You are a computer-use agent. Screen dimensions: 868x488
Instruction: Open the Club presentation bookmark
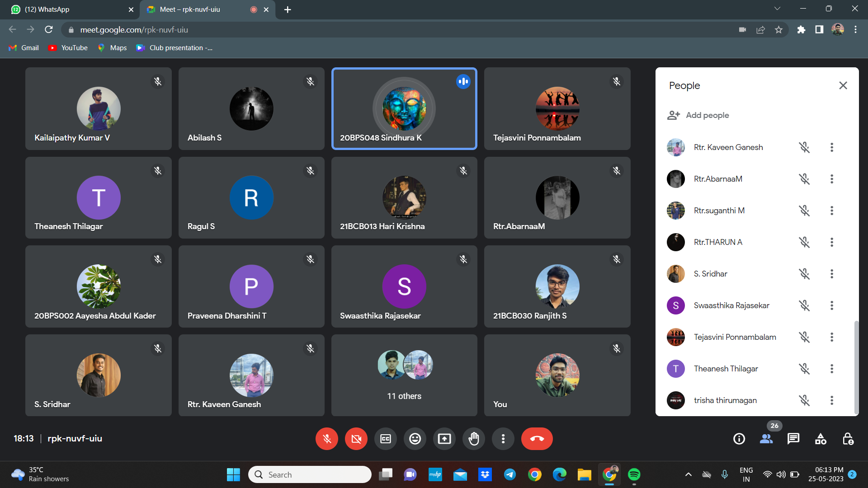pos(175,48)
